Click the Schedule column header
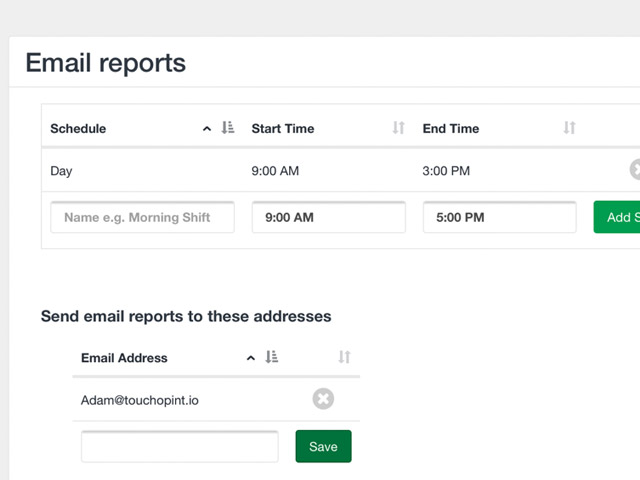This screenshot has height=480, width=640. (x=78, y=128)
